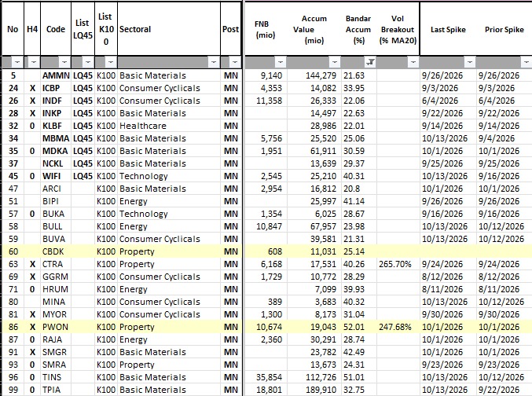Click the MBMA code cell

56,138
